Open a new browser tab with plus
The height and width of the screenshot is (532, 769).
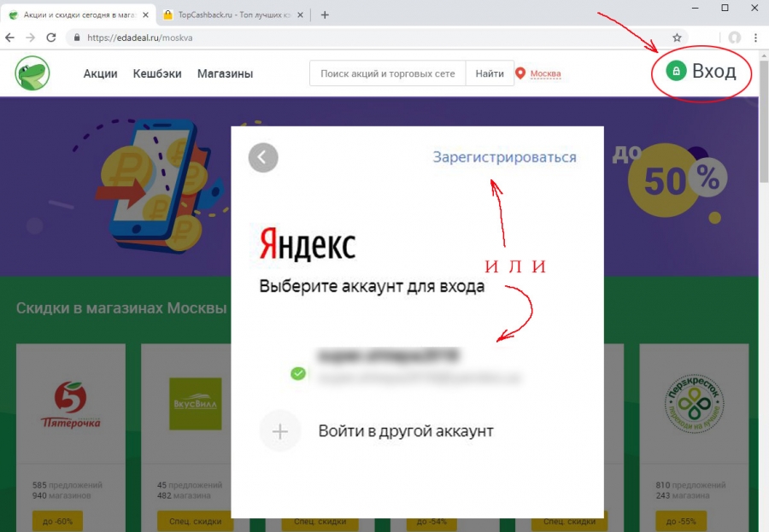325,15
